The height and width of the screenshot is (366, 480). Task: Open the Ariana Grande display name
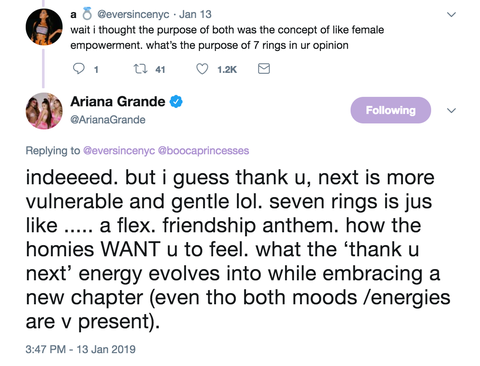pos(118,102)
